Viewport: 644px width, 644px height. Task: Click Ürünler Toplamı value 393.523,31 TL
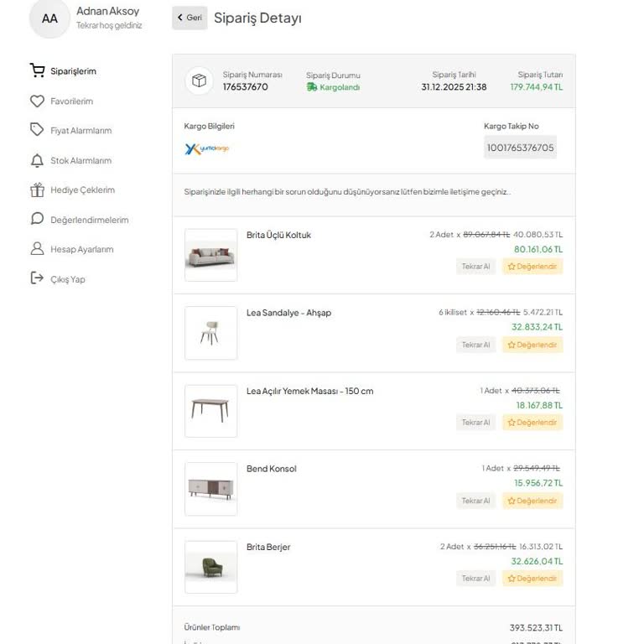pyautogui.click(x=536, y=627)
